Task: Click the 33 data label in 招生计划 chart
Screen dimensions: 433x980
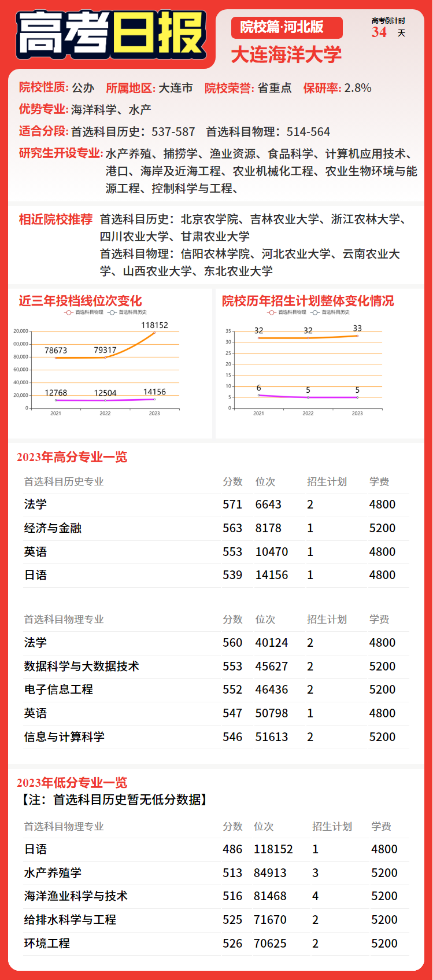Action: point(357,328)
